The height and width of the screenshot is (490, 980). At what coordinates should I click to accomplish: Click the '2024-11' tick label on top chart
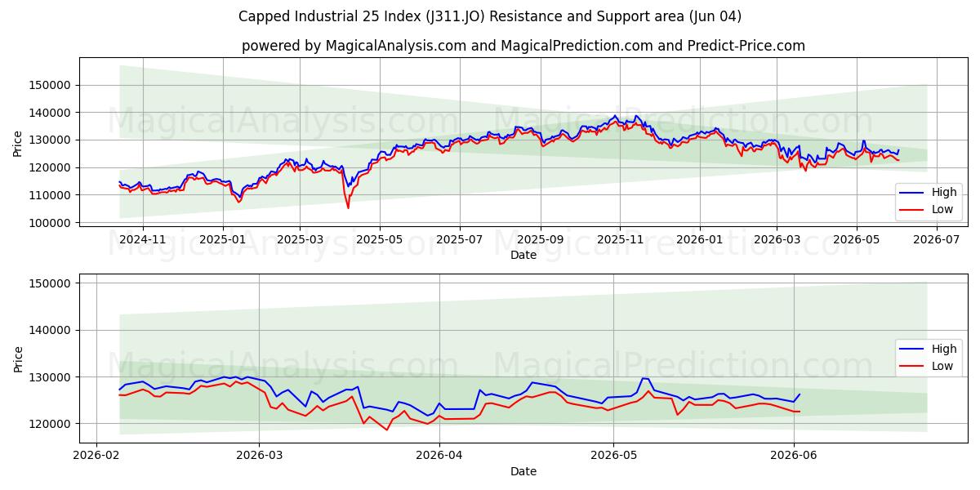click(x=143, y=239)
